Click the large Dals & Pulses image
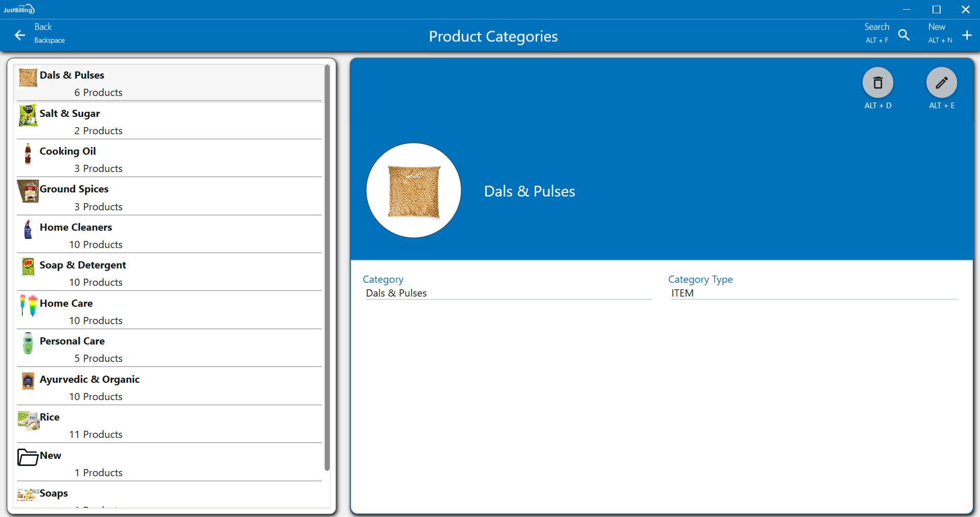980x517 pixels. 414,190
